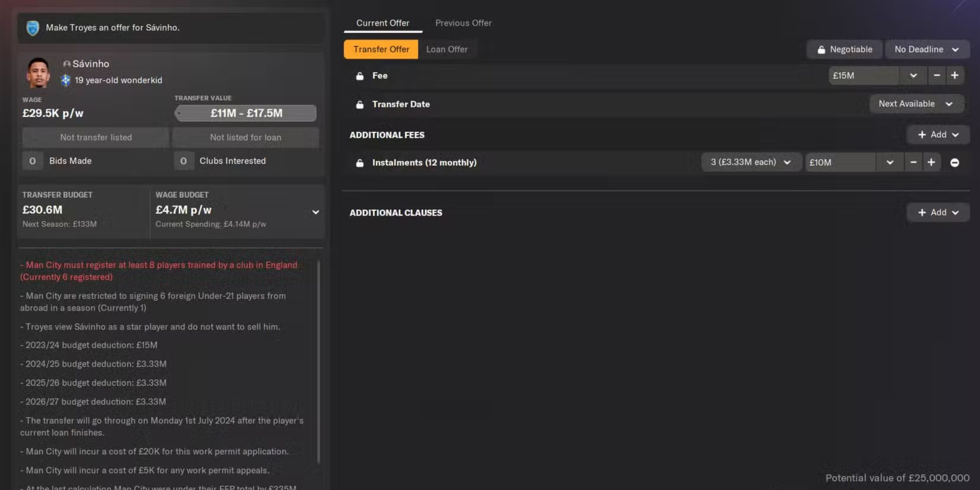Image resolution: width=980 pixels, height=490 pixels.
Task: Click the lock icon beside Instalments
Action: tap(360, 162)
